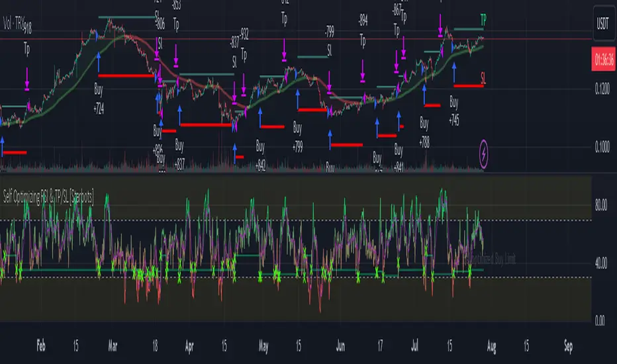The width and height of the screenshot is (617, 364).
Task: Open the USDT currency selector
Action: (x=604, y=24)
